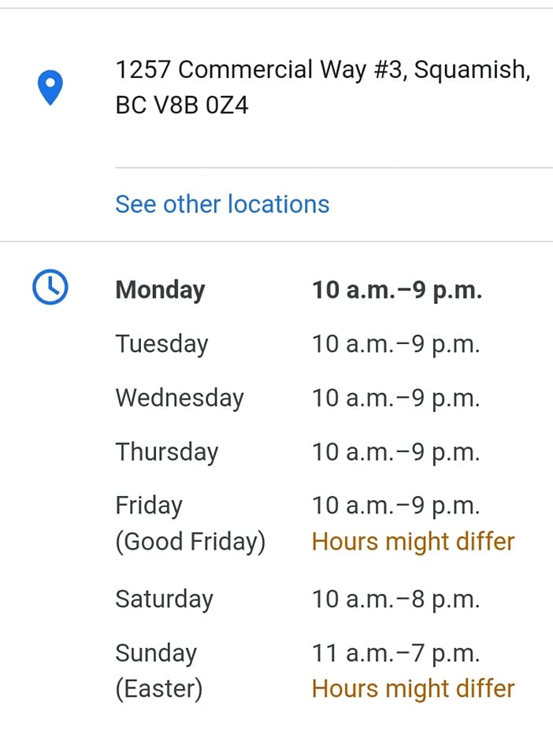553x756 pixels.
Task: Tap Easter's Hours might differ notice
Action: click(x=414, y=688)
